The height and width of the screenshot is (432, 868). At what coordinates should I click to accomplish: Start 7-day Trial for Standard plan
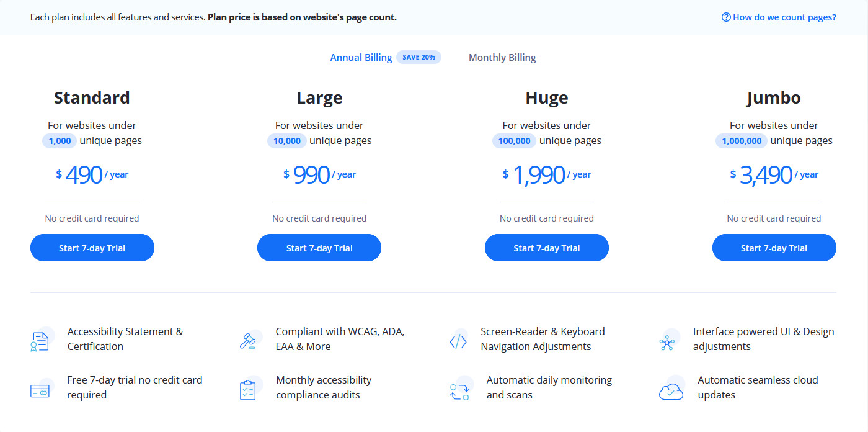click(92, 248)
